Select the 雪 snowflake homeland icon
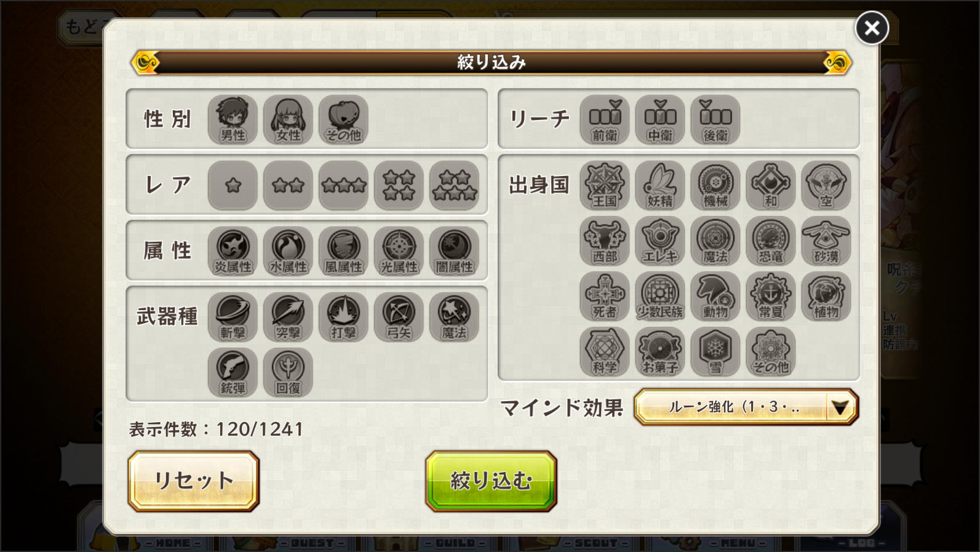The image size is (980, 552). coord(715,351)
